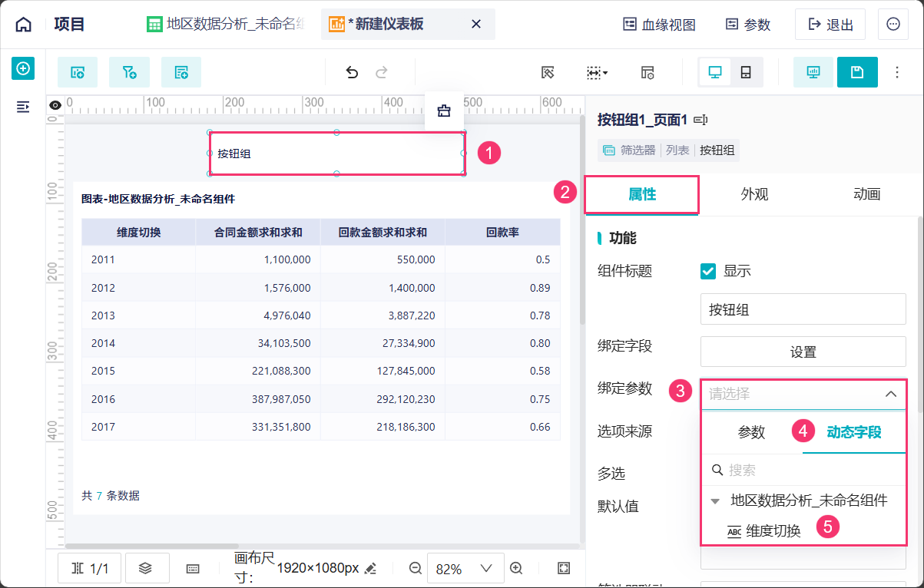Undo the last action
This screenshot has height=588, width=924.
352,73
